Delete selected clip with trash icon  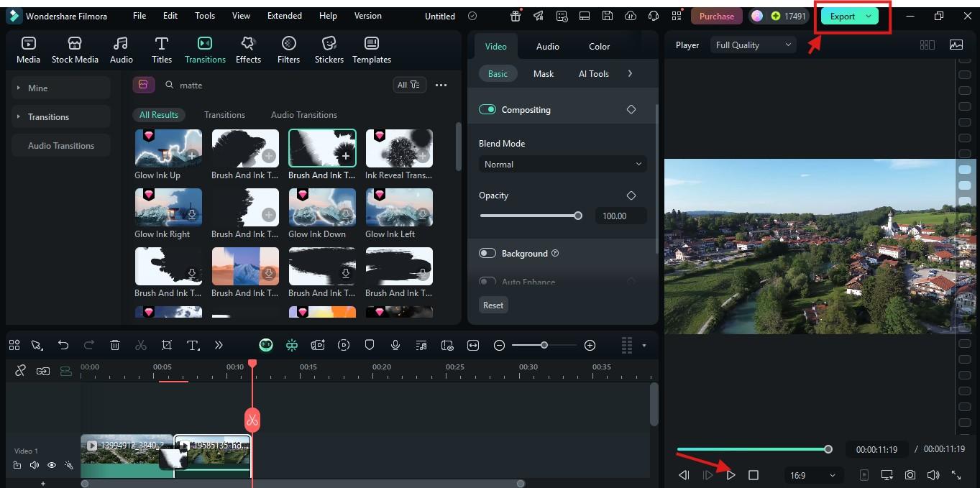point(115,346)
